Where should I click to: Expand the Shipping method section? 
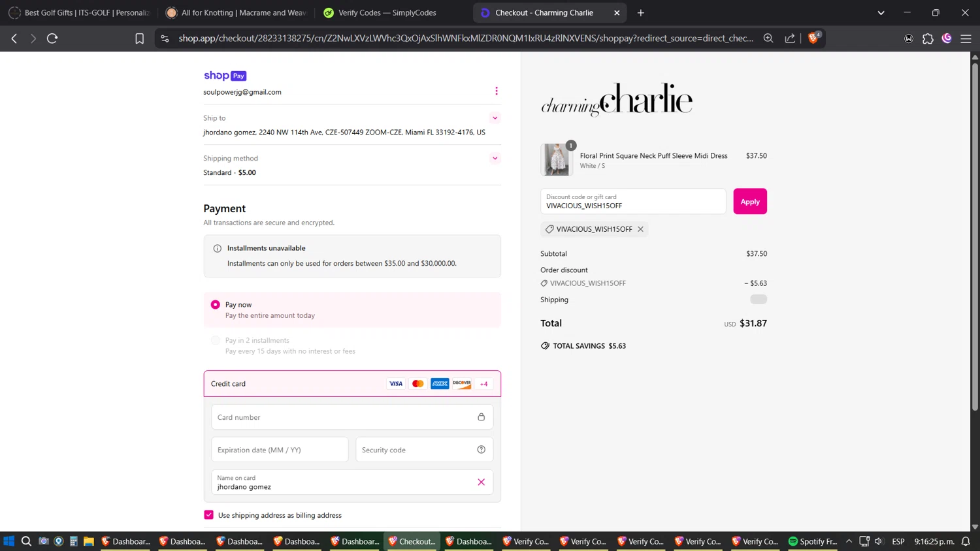click(495, 158)
